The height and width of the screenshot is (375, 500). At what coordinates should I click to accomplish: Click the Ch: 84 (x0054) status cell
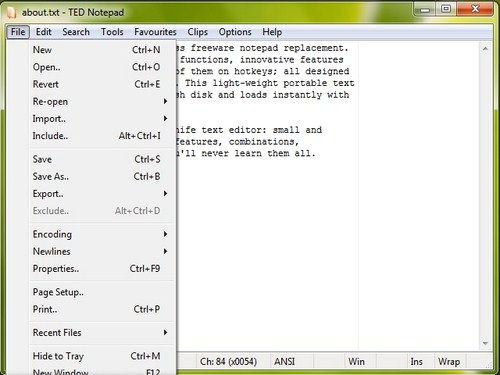click(x=232, y=362)
